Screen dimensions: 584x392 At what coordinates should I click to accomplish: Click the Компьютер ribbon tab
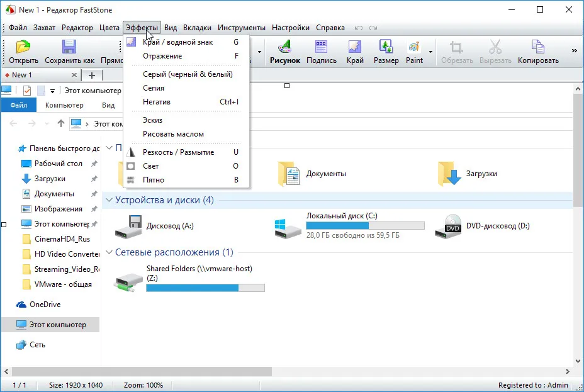click(x=64, y=105)
